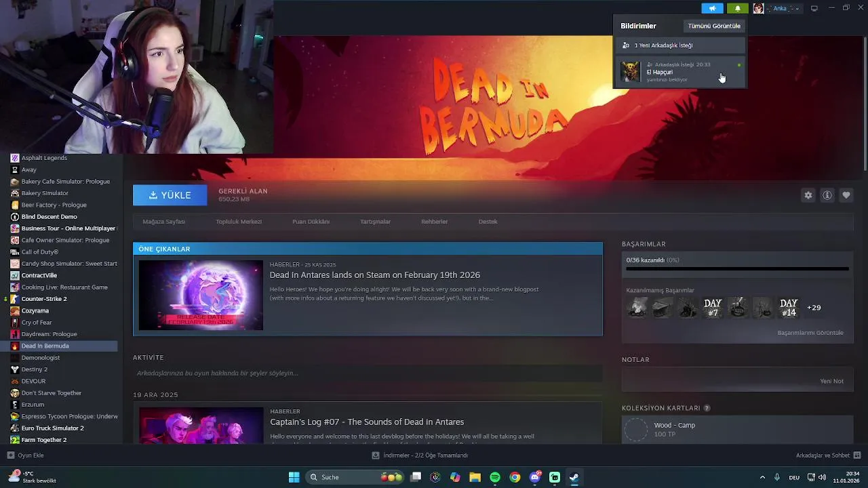Select Cozyrama in the library list
Viewport: 868px width, 488px height.
35,310
